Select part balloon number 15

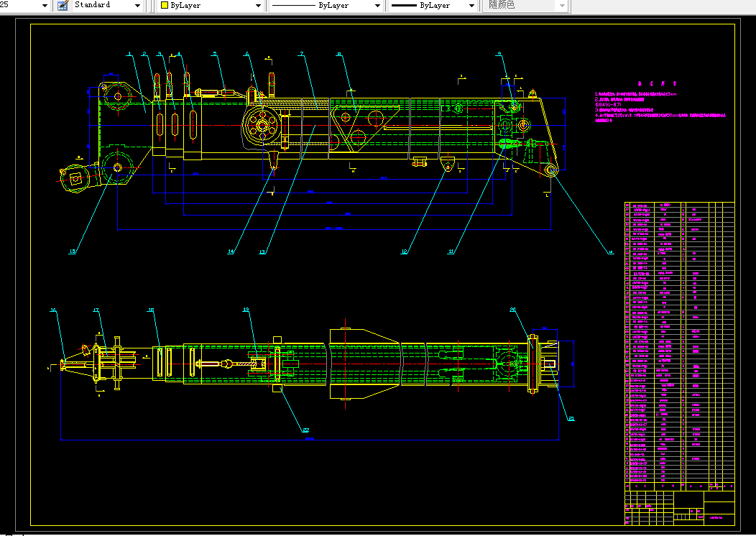(x=73, y=251)
